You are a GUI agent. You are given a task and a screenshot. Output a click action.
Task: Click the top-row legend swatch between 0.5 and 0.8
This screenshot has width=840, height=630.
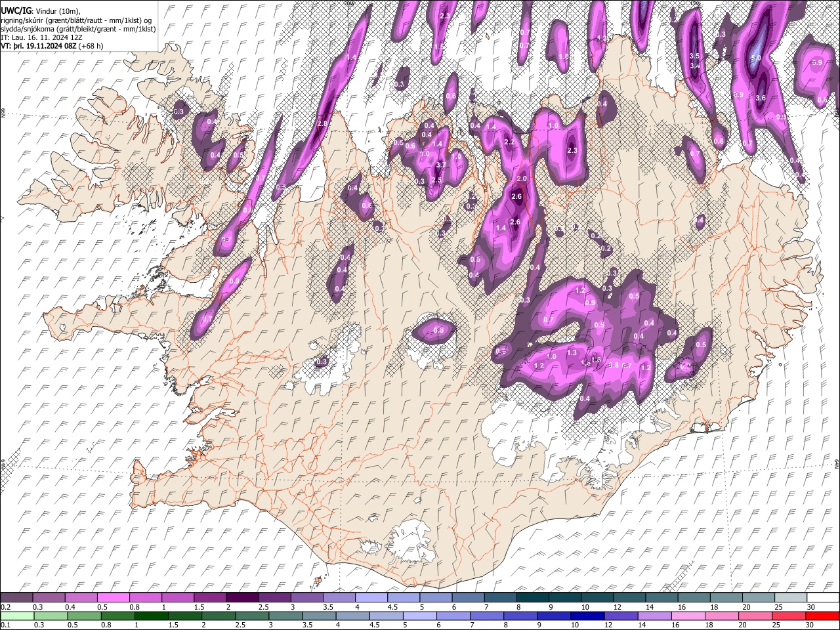114,597
